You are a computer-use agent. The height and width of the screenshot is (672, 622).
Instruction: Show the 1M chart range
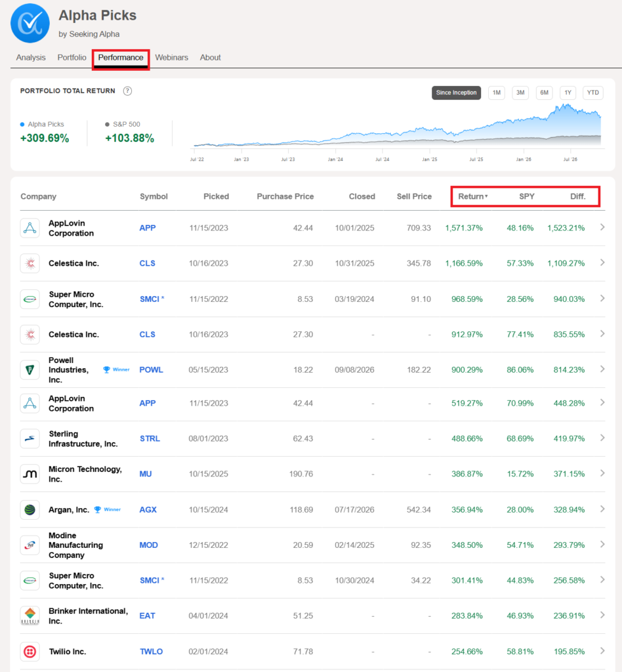coord(497,93)
